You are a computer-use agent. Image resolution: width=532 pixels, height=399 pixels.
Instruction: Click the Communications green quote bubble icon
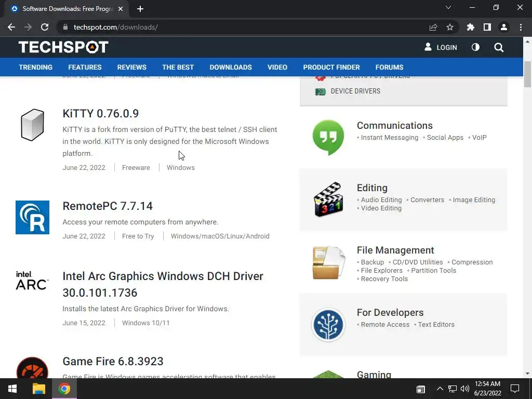click(x=328, y=137)
